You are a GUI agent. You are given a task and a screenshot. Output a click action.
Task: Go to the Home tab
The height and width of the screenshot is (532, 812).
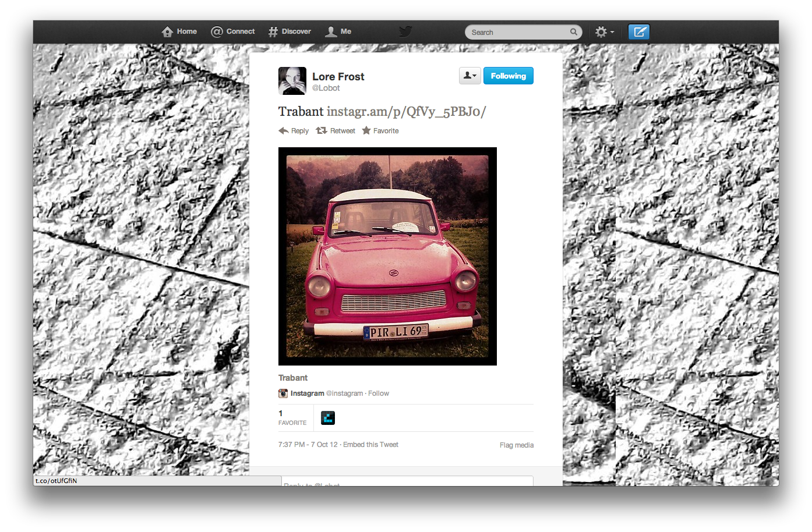pyautogui.click(x=179, y=31)
